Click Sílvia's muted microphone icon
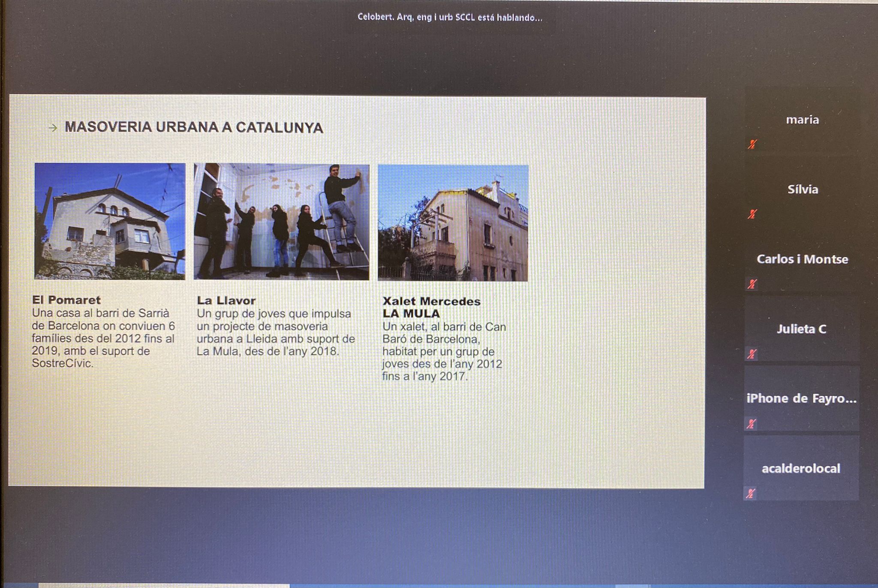 click(752, 214)
